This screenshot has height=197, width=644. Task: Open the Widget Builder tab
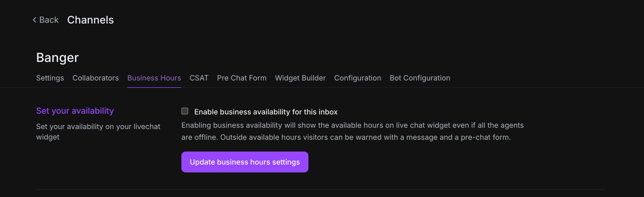[x=300, y=78]
